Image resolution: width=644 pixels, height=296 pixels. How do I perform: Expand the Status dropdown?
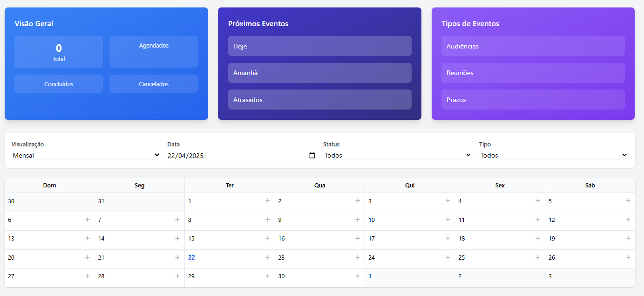pos(398,155)
